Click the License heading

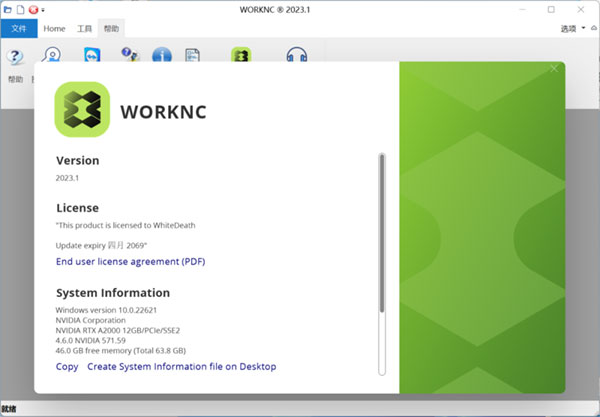(x=77, y=208)
